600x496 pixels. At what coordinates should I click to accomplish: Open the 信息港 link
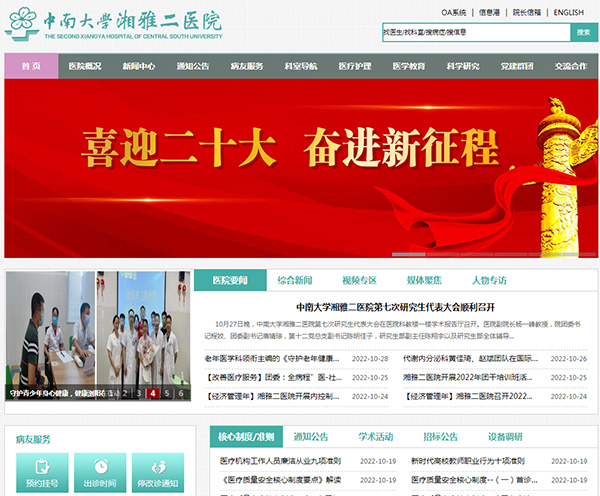click(489, 13)
